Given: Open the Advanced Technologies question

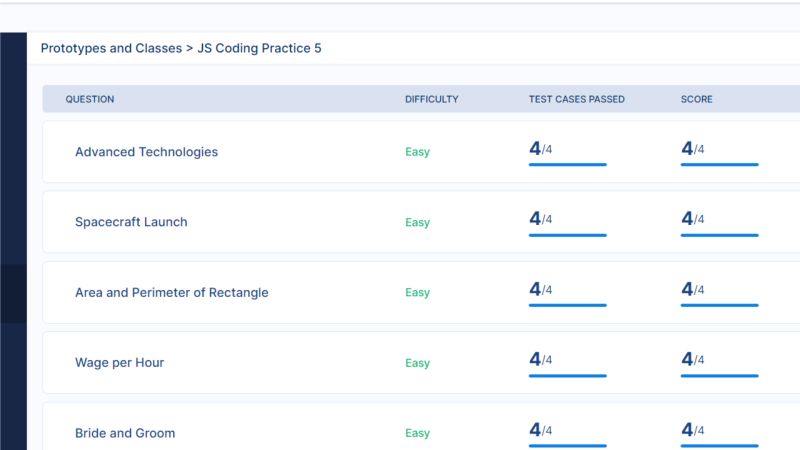Looking at the screenshot, I should tap(146, 152).
